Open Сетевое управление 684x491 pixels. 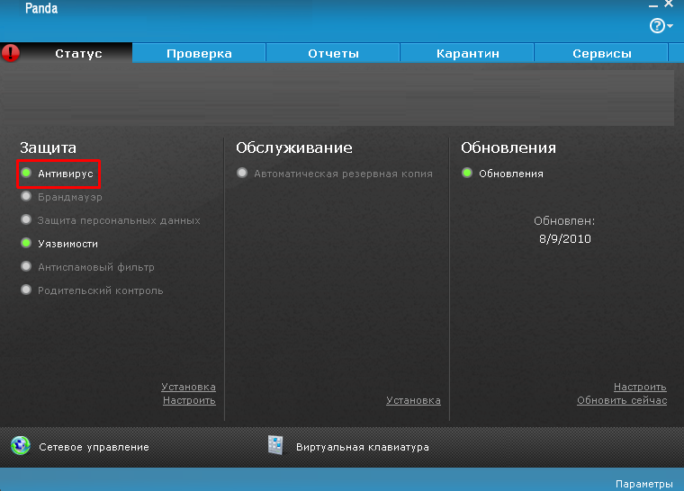[x=94, y=447]
